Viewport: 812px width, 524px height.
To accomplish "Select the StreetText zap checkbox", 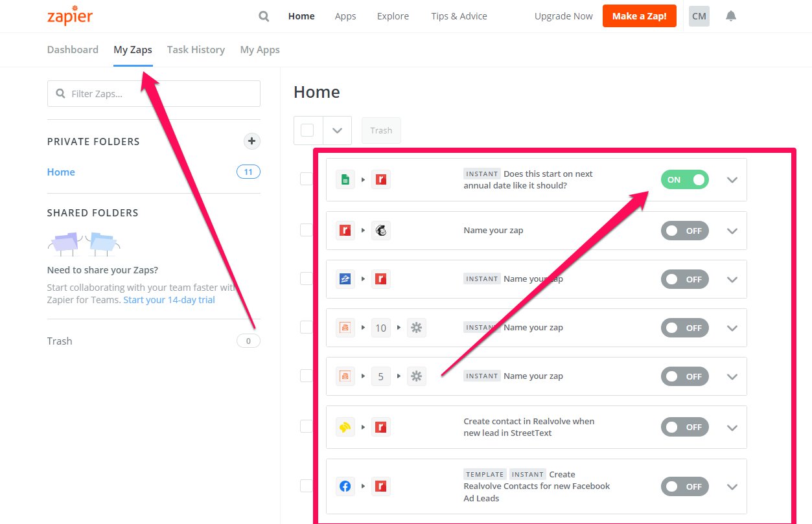I will pos(307,426).
